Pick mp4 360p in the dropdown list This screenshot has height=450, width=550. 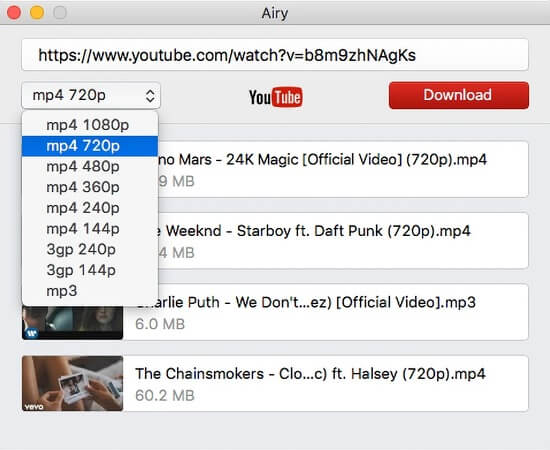click(x=90, y=187)
